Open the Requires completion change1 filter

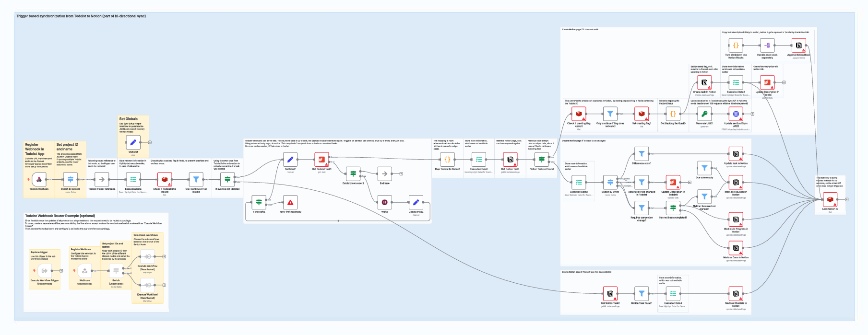(x=642, y=208)
